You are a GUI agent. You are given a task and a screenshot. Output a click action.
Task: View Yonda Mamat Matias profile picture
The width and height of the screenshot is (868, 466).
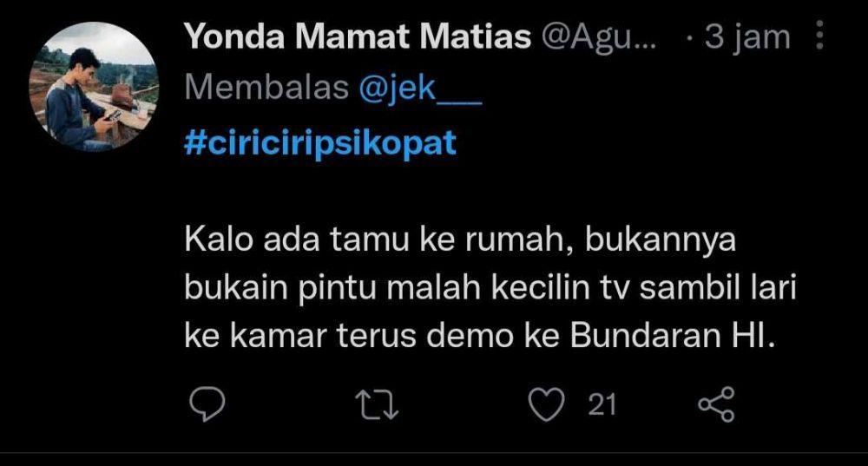[94, 86]
